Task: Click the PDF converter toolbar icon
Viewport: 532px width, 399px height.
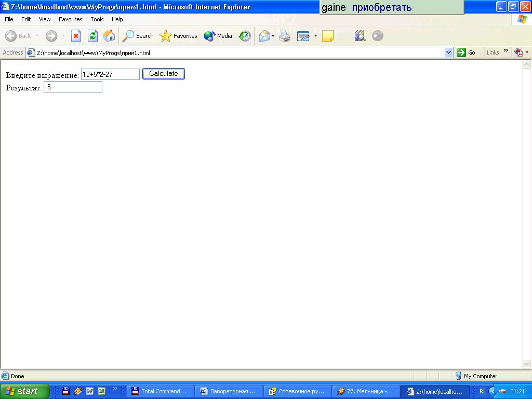Action: tap(518, 52)
